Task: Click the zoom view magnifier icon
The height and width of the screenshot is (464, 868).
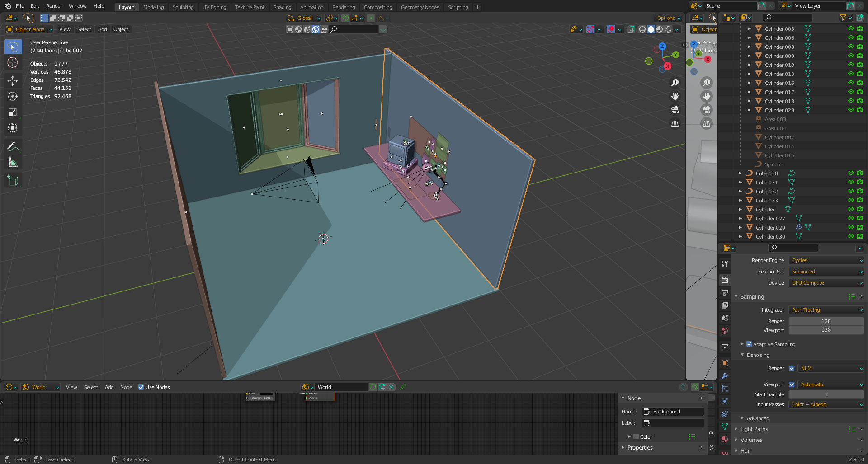Action: [675, 83]
